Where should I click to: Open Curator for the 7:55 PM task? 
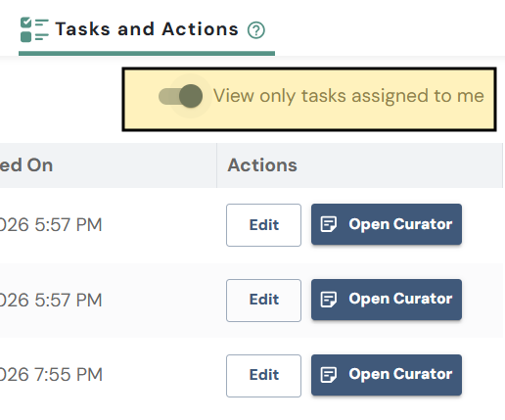pyautogui.click(x=387, y=375)
